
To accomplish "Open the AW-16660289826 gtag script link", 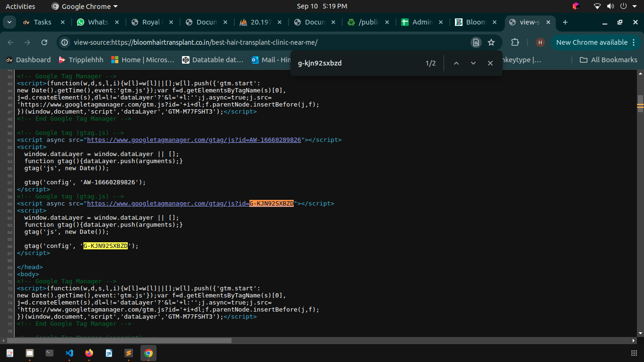I will (194, 140).
